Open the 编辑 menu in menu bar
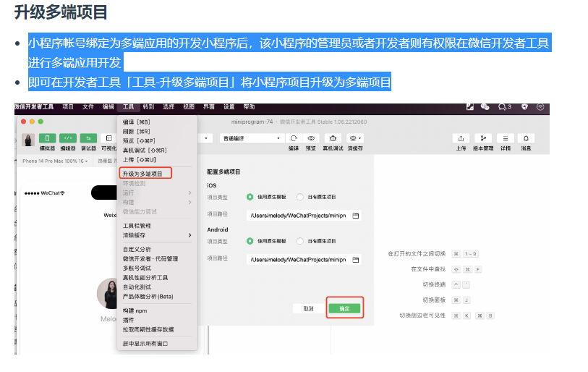The height and width of the screenshot is (372, 588). 108,107
